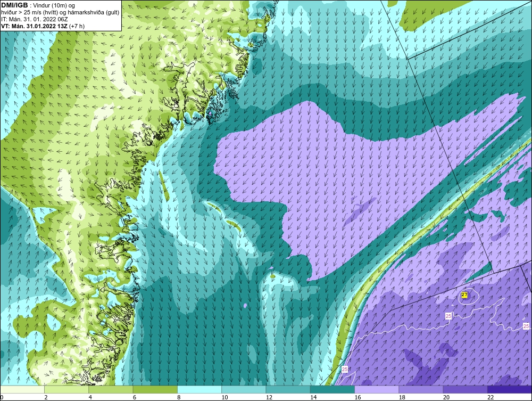Viewport: 532px width, 401px height.
Task: Select the 6–8 m/s olive green legend swatch
Action: point(155,390)
